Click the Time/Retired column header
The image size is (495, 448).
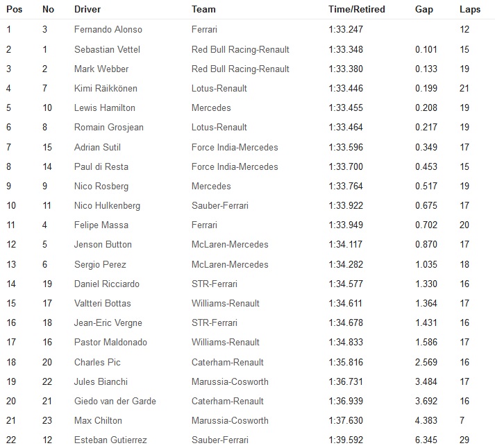pyautogui.click(x=357, y=9)
